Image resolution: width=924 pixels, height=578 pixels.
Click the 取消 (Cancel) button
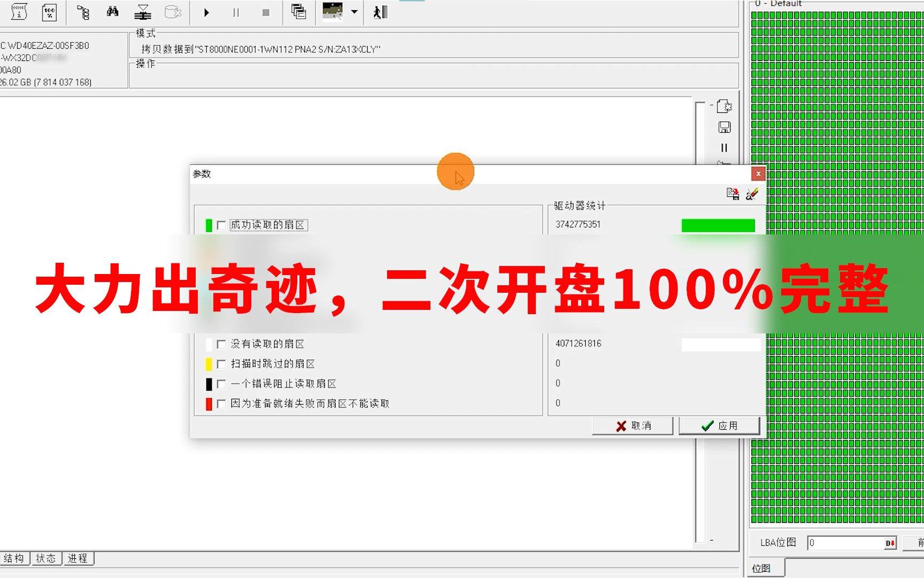(633, 426)
